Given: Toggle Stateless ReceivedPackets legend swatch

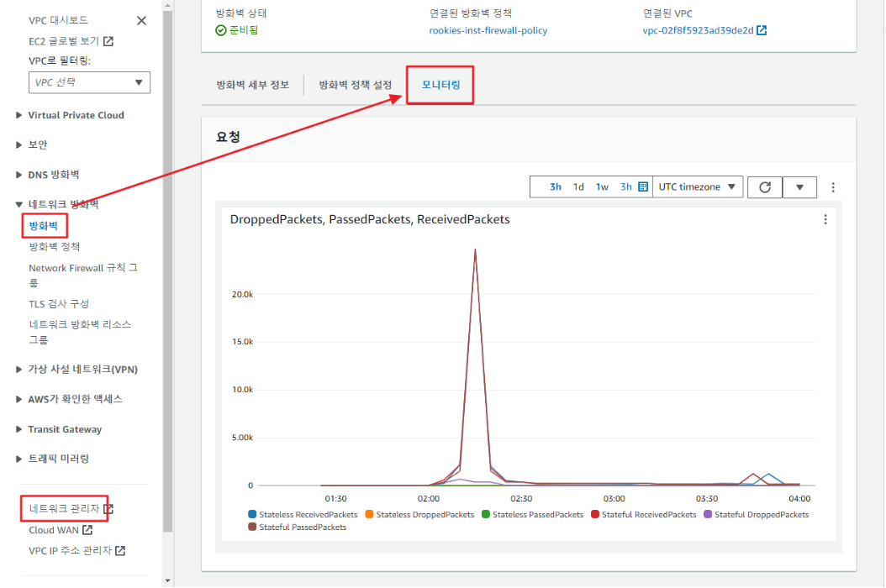Looking at the screenshot, I should click(252, 514).
